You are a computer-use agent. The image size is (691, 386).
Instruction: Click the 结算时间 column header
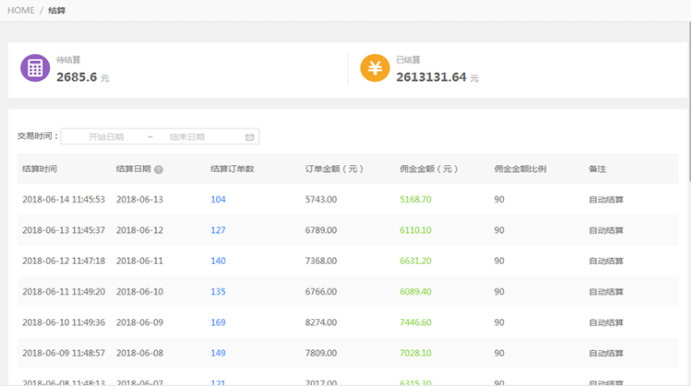(40, 169)
